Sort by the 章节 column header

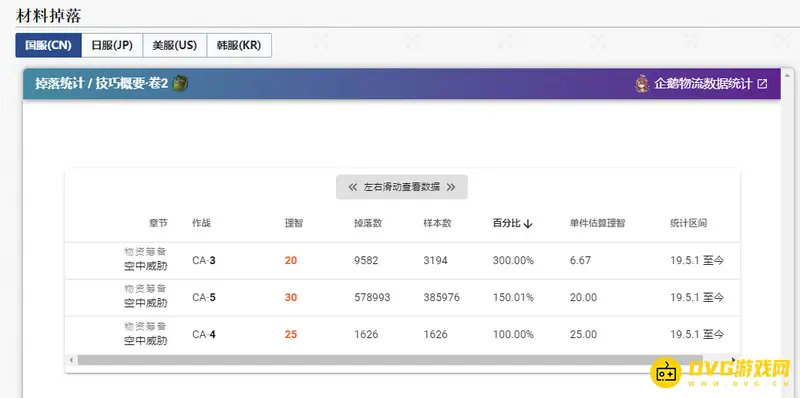tap(158, 223)
